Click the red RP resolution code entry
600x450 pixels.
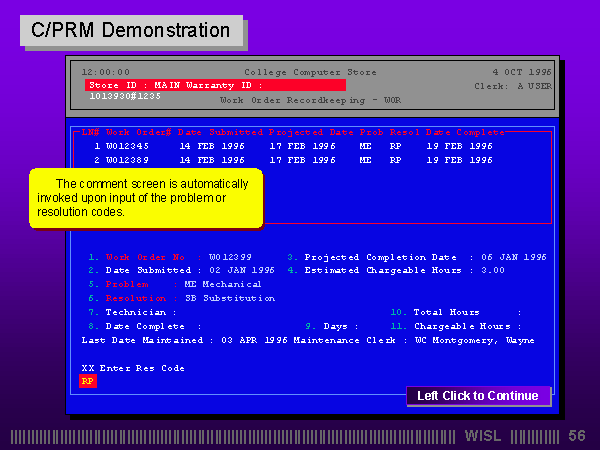88,381
